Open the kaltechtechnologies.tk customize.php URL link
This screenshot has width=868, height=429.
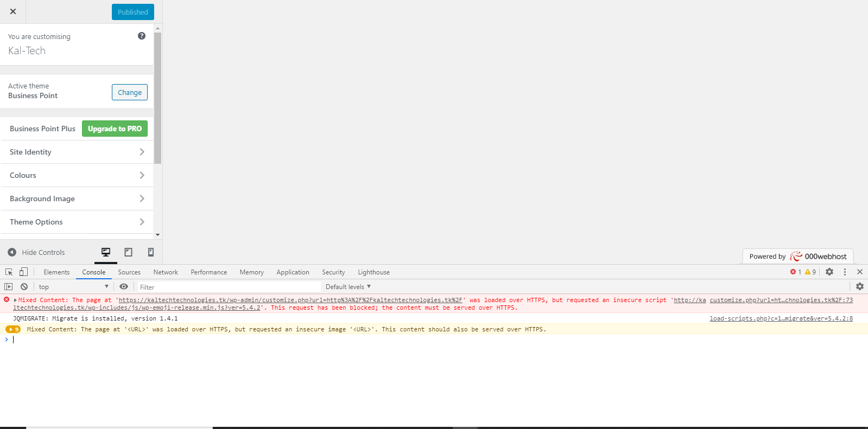point(290,300)
